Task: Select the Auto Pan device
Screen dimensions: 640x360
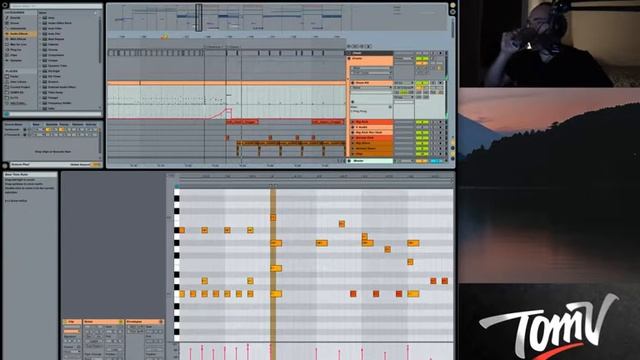Action: (55, 34)
